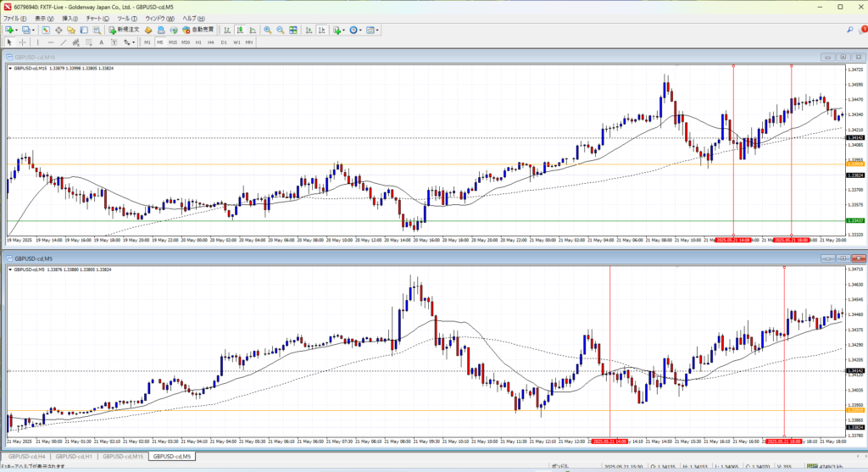The height and width of the screenshot is (472, 868).
Task: Click the zoom out magnifier icon
Action: 280,30
